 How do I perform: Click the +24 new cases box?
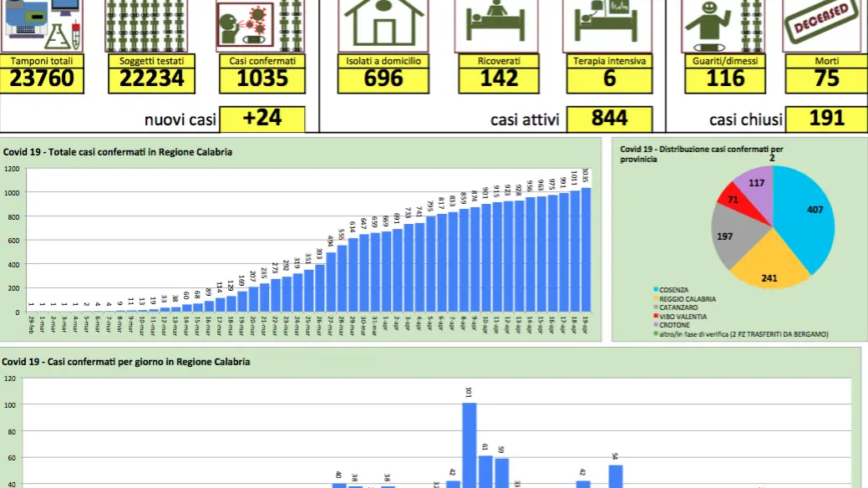pos(262,119)
